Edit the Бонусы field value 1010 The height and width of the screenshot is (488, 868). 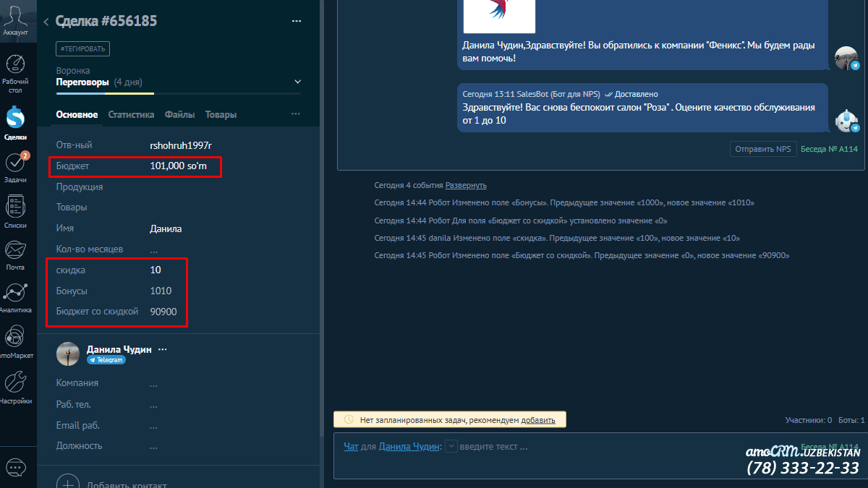pos(161,291)
